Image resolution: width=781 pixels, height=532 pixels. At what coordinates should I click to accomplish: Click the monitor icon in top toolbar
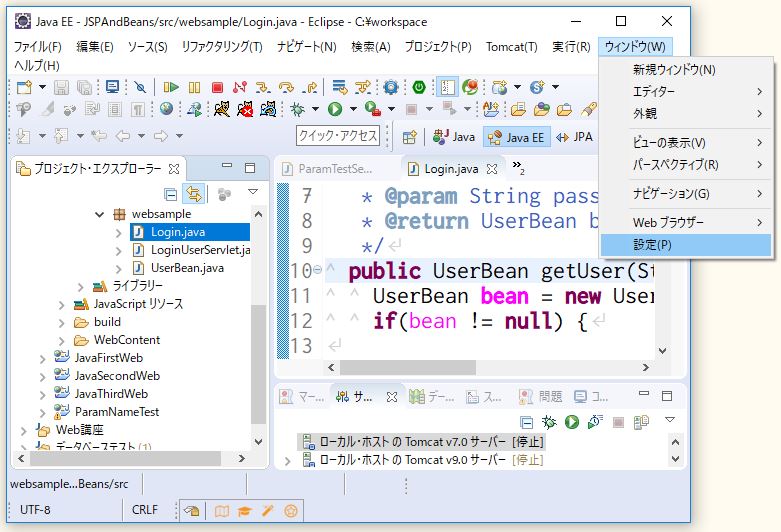pos(113,88)
